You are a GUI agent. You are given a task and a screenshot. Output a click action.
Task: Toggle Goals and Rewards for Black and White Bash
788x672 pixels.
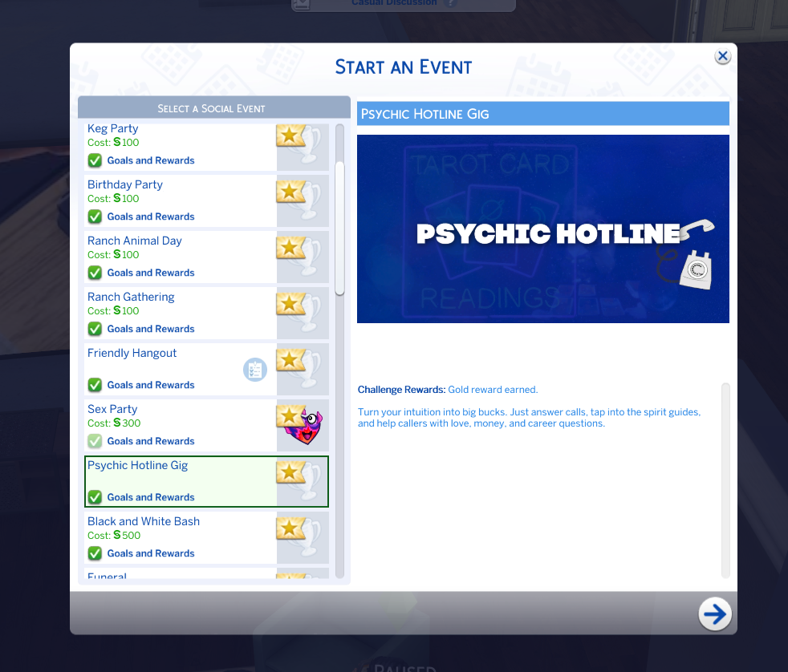[x=95, y=553]
